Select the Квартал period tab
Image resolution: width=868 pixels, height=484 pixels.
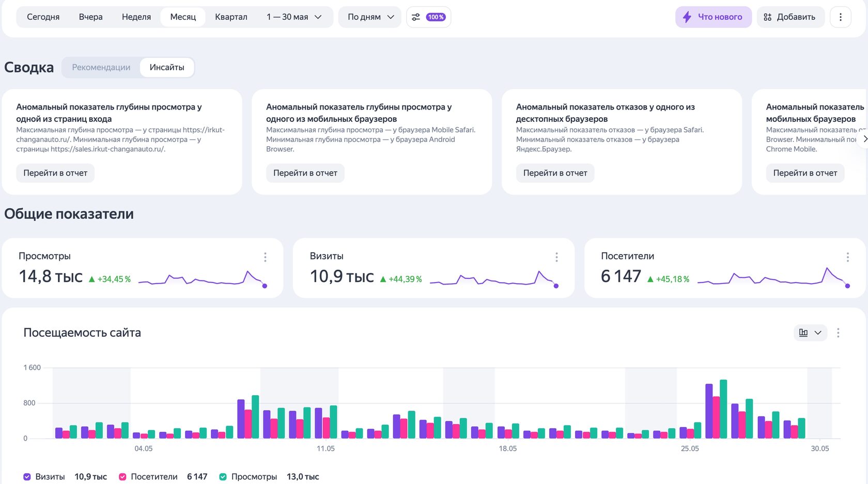231,17
